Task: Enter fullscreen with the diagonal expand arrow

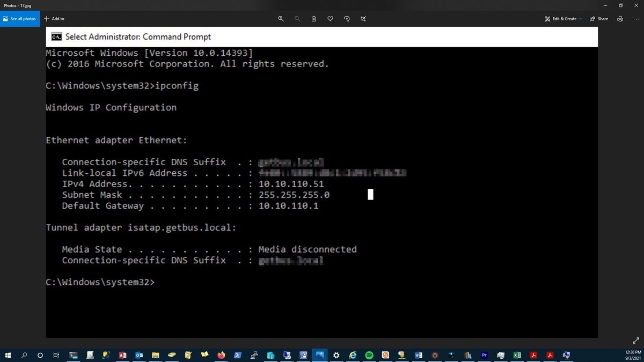Action: [x=635, y=340]
